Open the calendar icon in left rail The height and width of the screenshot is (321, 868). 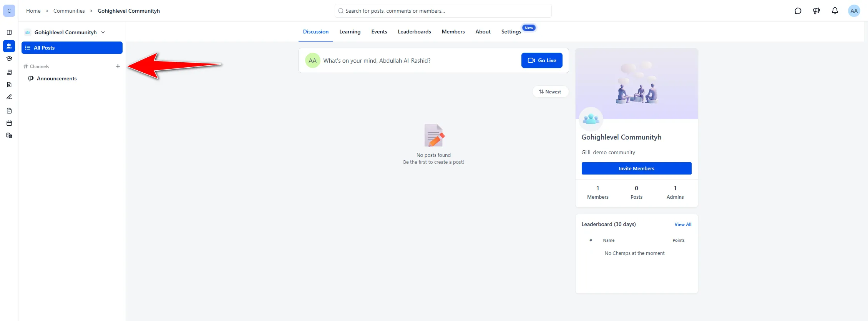9,123
